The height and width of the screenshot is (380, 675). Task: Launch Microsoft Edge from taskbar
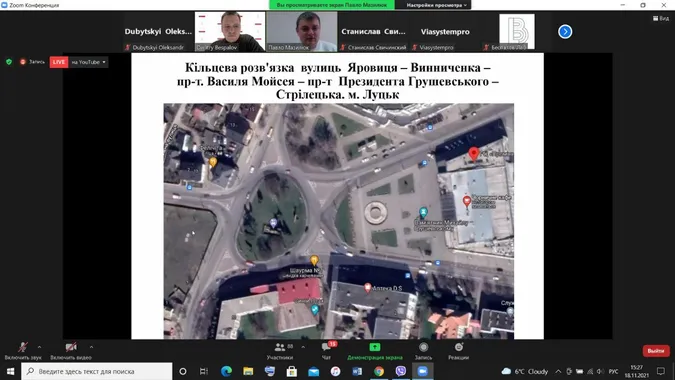point(226,371)
